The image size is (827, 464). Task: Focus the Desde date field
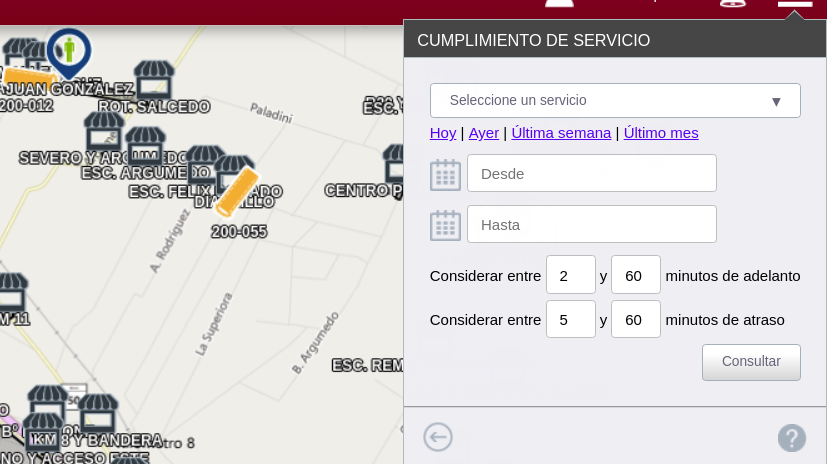point(591,173)
